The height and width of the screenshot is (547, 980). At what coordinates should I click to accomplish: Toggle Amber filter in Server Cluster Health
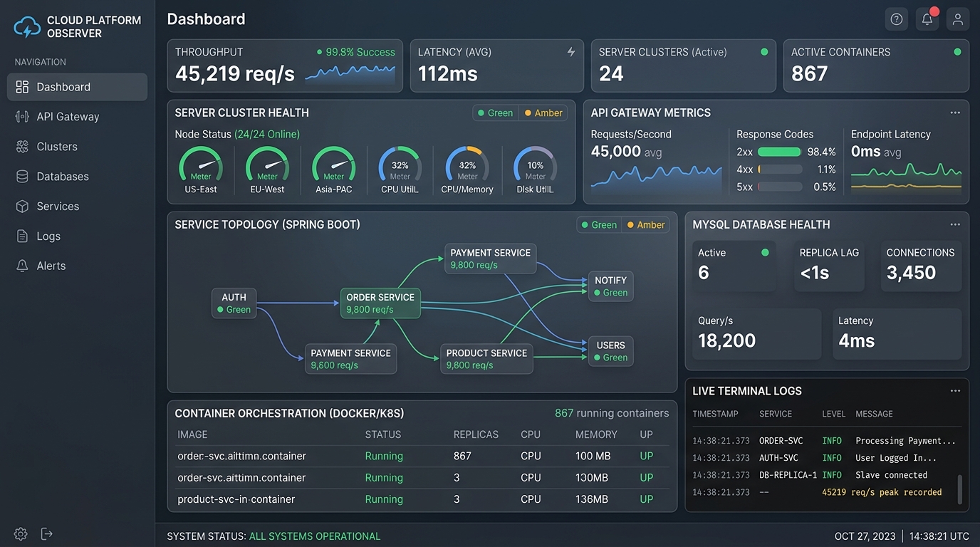[x=543, y=113]
